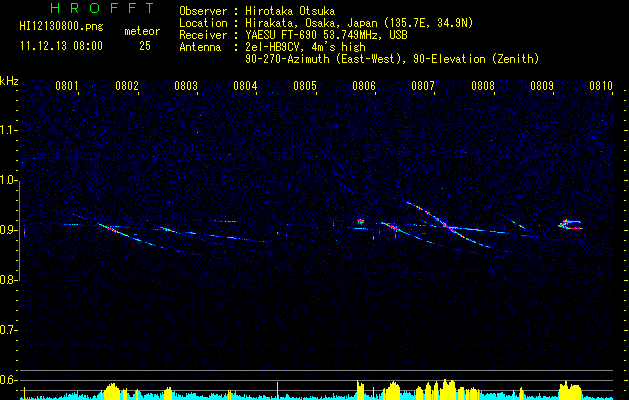
Task: Click the date 11.12.13 08:00 label
Action: [x=61, y=46]
